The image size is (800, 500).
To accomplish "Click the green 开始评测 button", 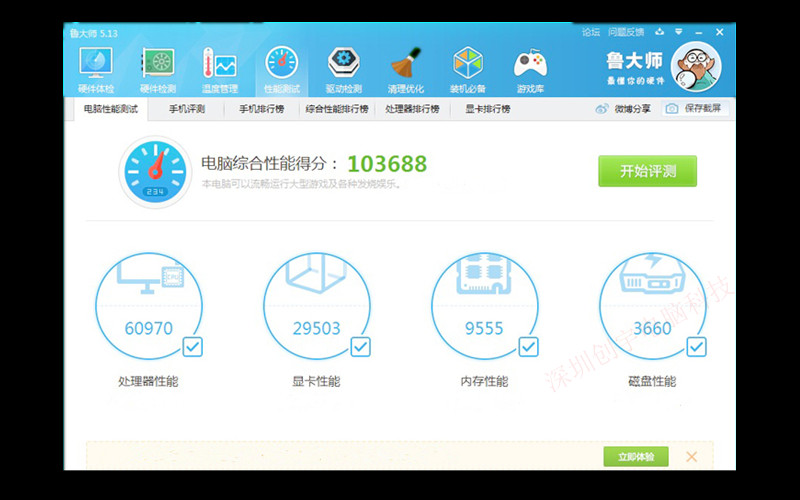I will coord(647,171).
